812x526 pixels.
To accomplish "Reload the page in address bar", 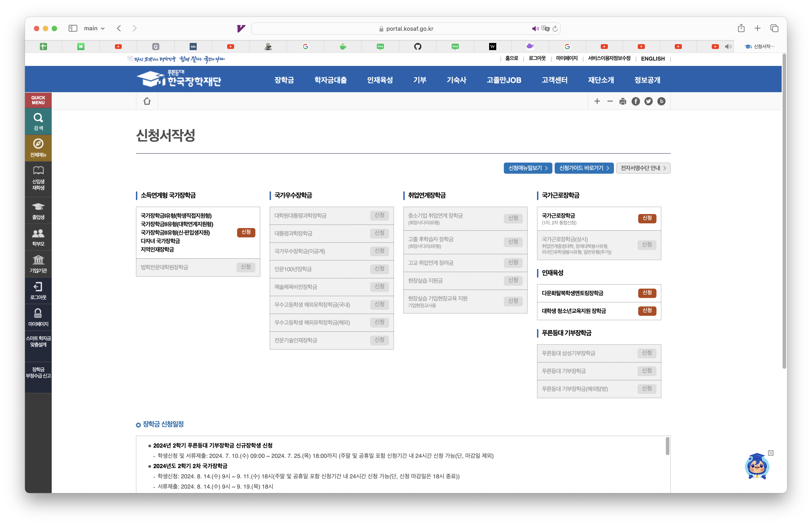I will point(555,29).
